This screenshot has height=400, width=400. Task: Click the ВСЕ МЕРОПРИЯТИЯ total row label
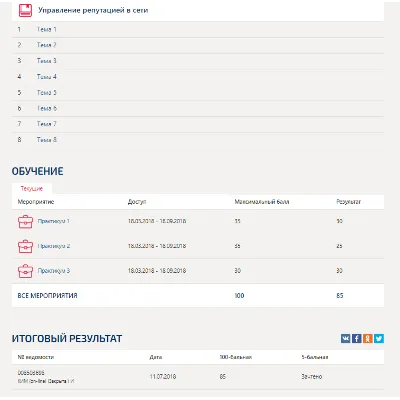click(x=47, y=296)
